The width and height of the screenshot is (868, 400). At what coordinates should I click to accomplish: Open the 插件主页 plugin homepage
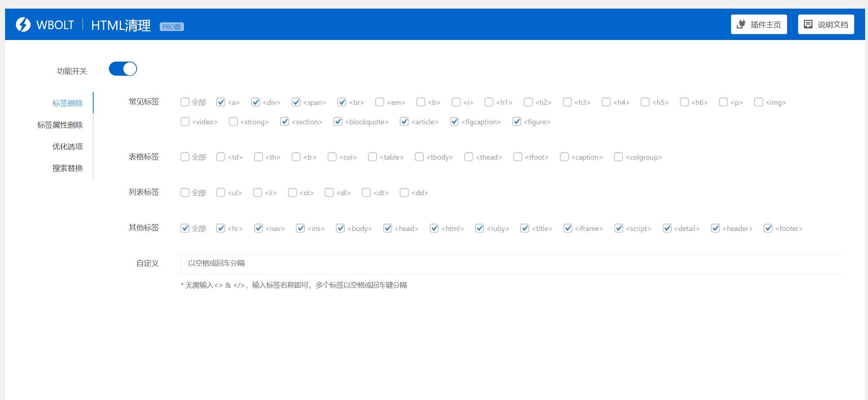759,24
